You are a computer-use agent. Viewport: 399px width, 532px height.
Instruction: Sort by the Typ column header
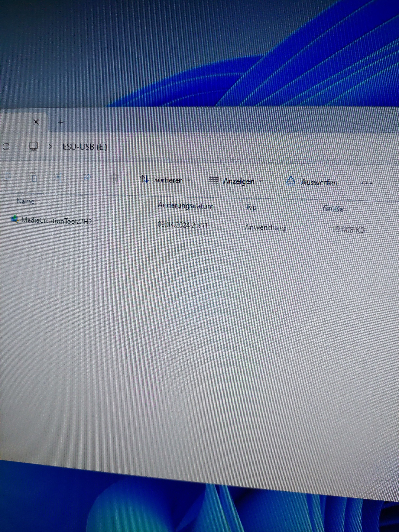click(251, 207)
